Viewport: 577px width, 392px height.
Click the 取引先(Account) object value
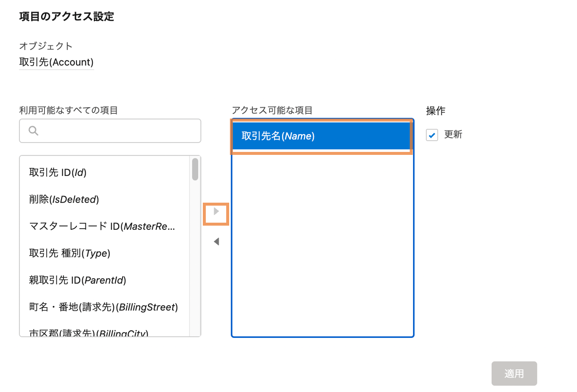56,62
